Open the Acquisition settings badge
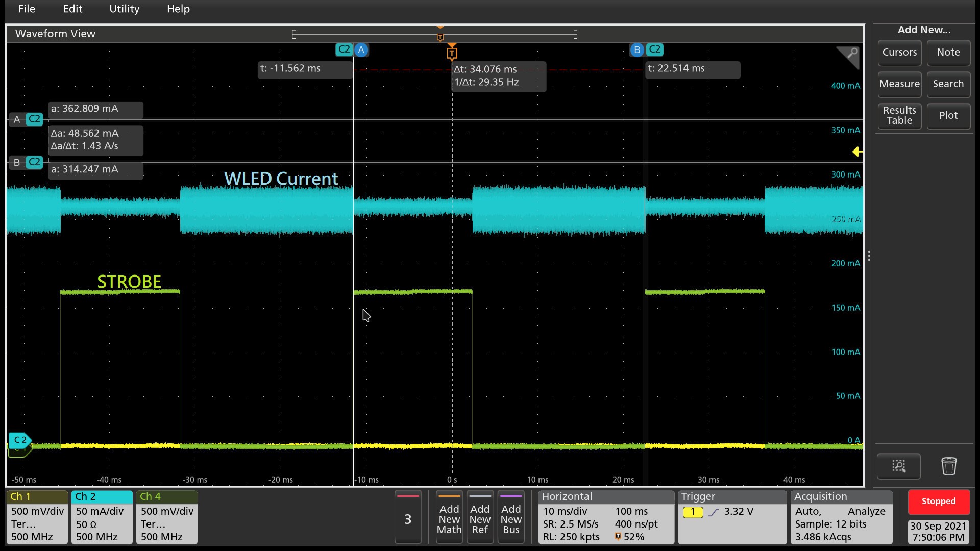This screenshot has width=980, height=551. (841, 516)
